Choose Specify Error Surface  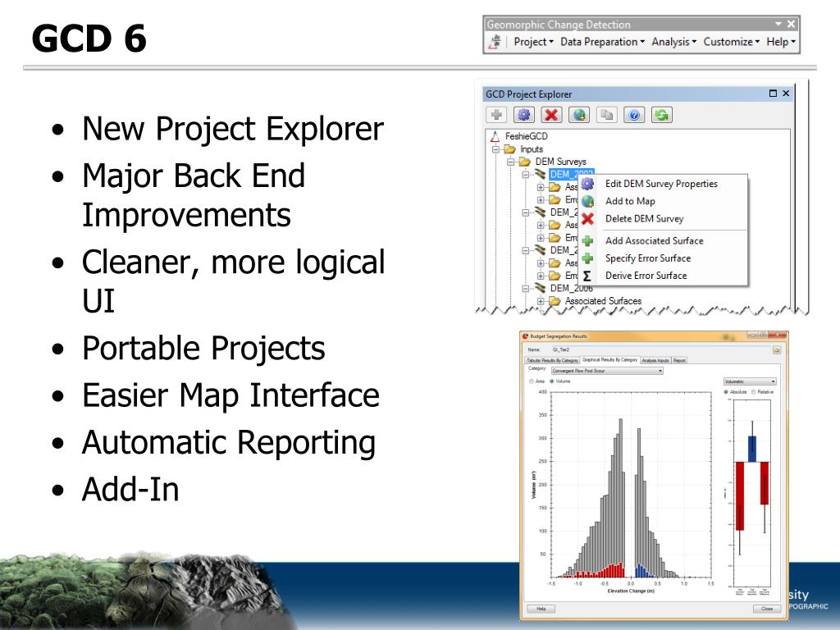(x=663, y=258)
